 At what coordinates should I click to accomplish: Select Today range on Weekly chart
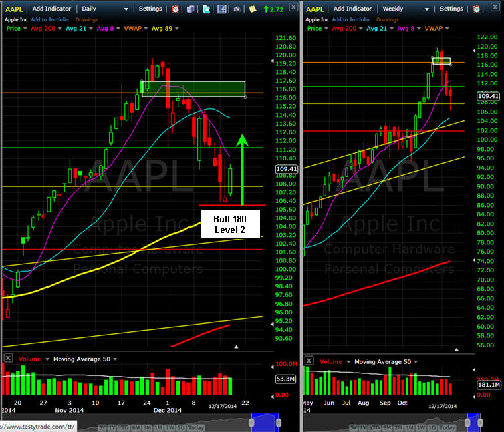point(447,427)
